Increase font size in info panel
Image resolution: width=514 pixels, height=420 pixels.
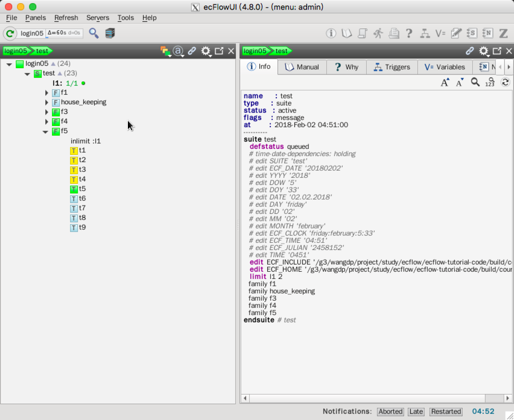pyautogui.click(x=445, y=82)
